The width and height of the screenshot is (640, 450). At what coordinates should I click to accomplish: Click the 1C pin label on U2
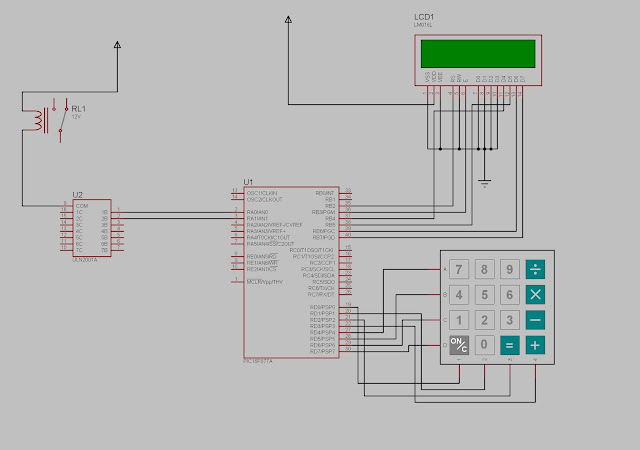[x=79, y=212]
